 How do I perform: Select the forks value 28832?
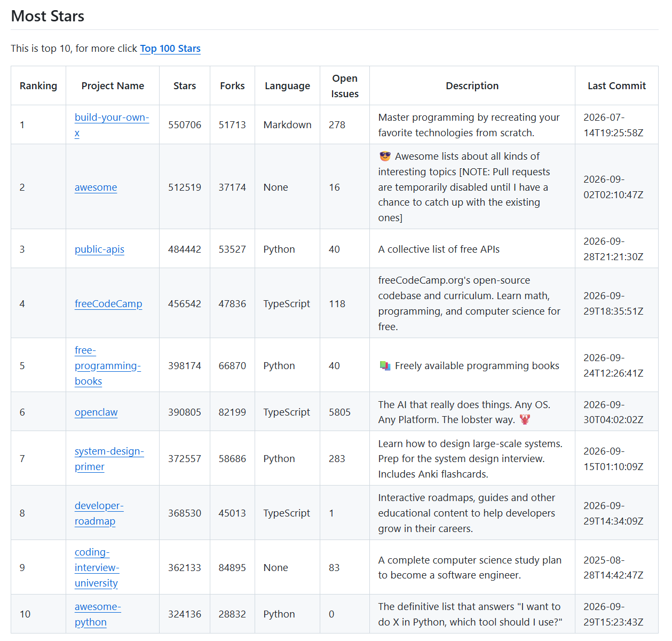[232, 614]
